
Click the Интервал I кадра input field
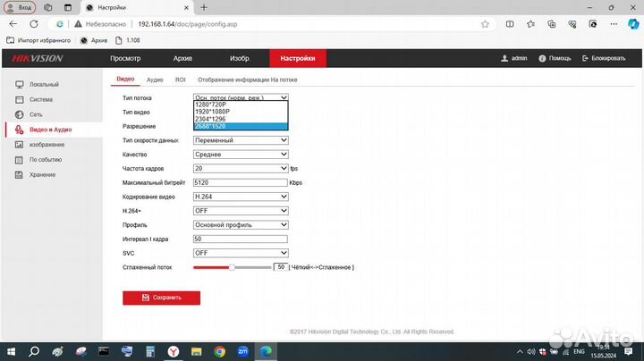(241, 239)
